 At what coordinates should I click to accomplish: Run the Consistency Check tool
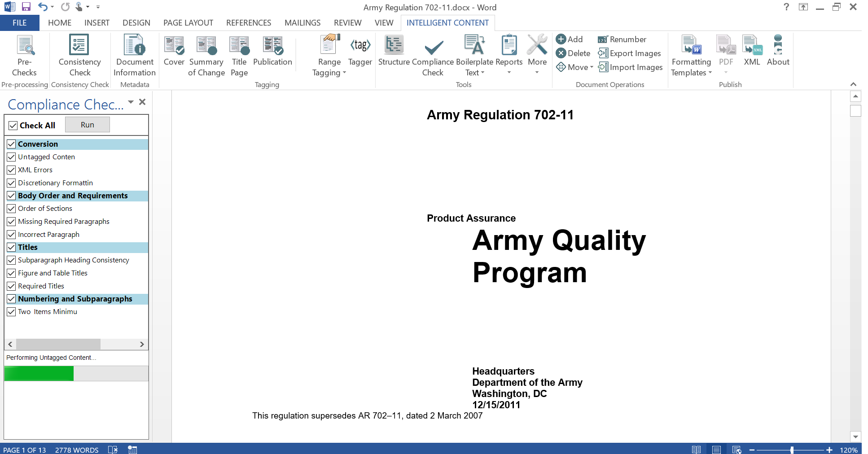[x=79, y=55]
